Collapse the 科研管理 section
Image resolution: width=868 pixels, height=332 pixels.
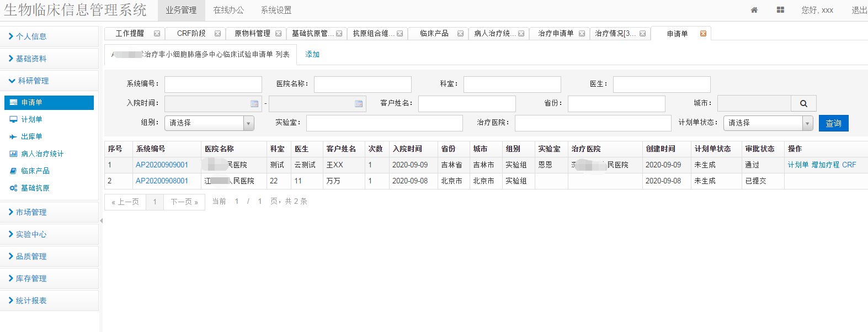click(33, 81)
